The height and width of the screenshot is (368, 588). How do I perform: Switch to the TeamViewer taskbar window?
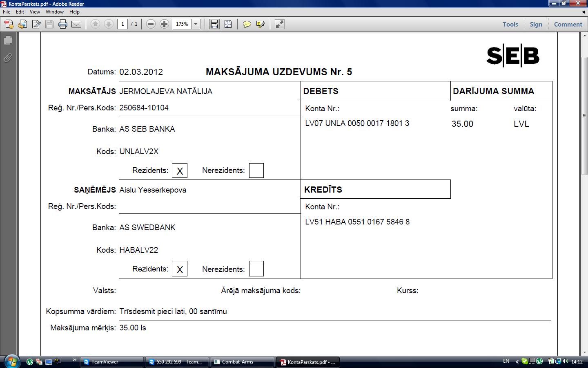click(x=111, y=362)
